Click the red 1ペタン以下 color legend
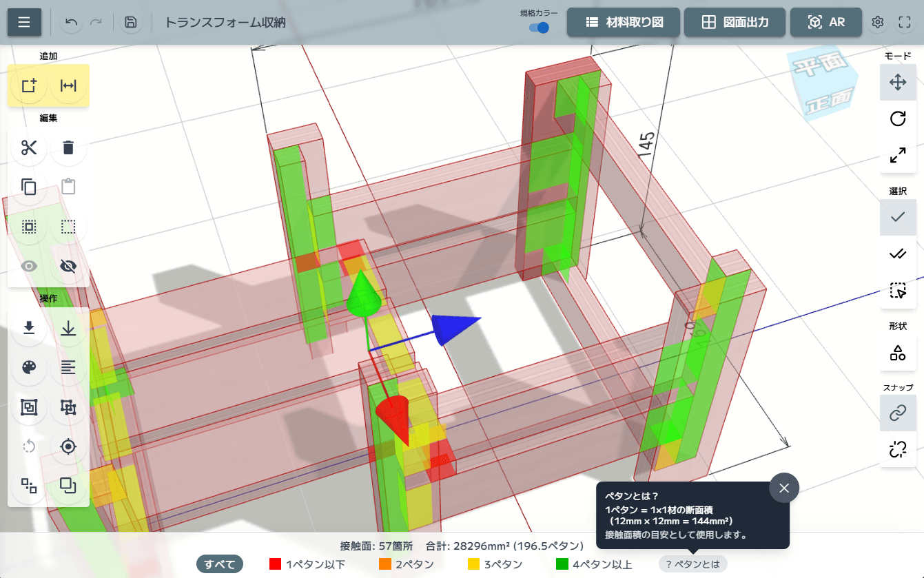 point(307,564)
